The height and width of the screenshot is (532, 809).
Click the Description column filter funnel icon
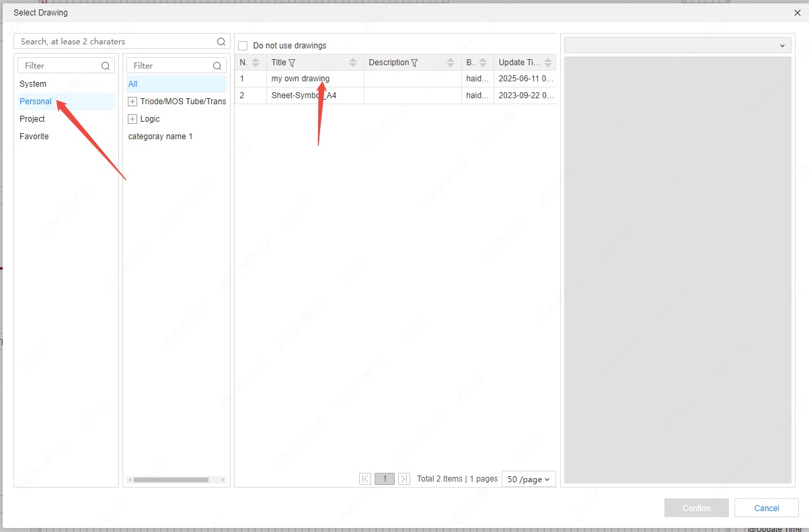pos(414,63)
